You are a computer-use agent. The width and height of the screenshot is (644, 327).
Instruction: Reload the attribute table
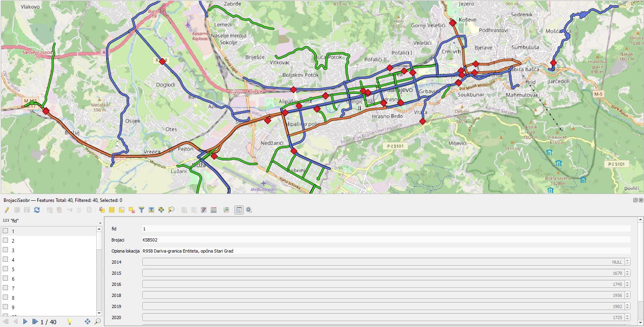tap(37, 210)
